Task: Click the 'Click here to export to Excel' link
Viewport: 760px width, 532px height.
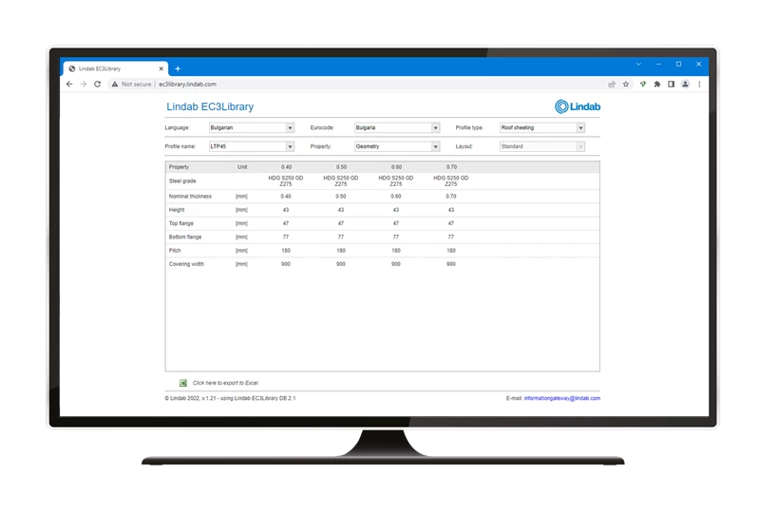Action: (x=225, y=382)
